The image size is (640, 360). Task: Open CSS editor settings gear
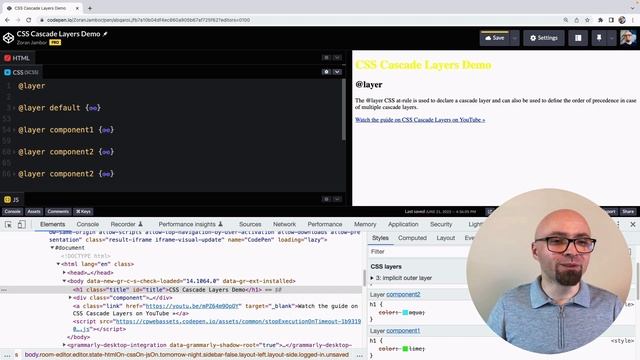[x=326, y=72]
